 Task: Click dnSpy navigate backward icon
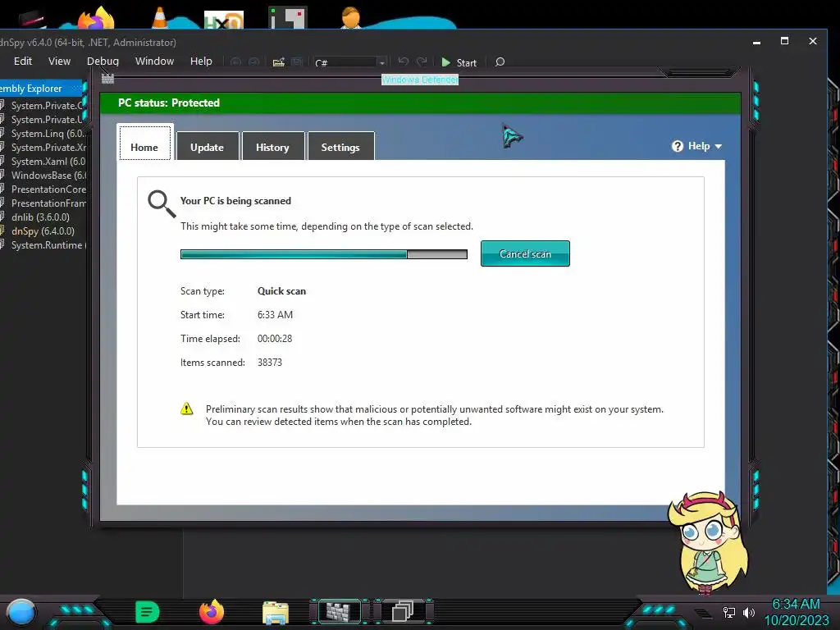pyautogui.click(x=235, y=62)
